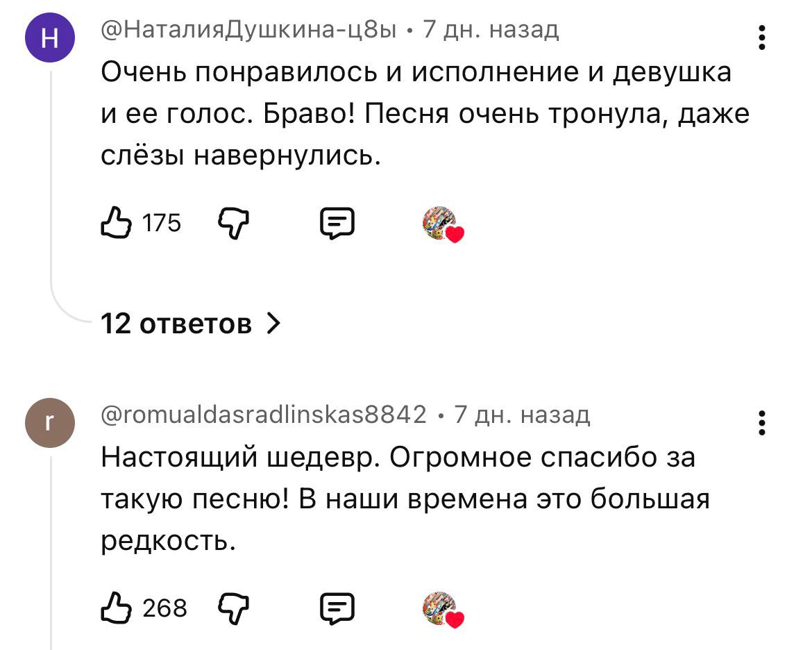The image size is (812, 650).
Task: Click the first comment's 7 дн. назад timestamp
Action: pyautogui.click(x=491, y=30)
